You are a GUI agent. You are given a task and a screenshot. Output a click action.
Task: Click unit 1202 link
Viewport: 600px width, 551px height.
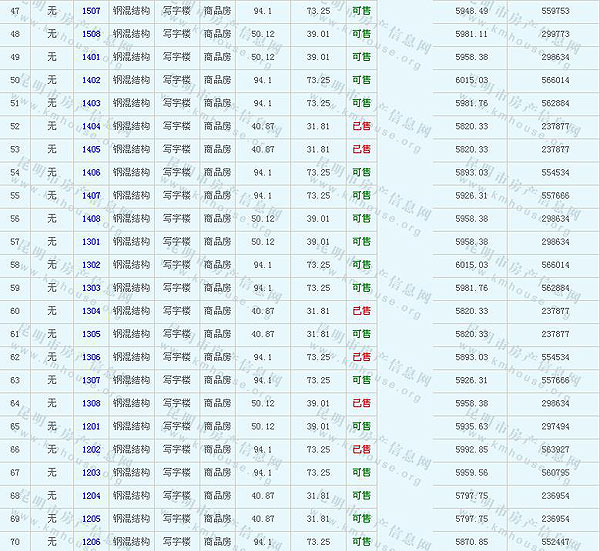[x=91, y=449]
